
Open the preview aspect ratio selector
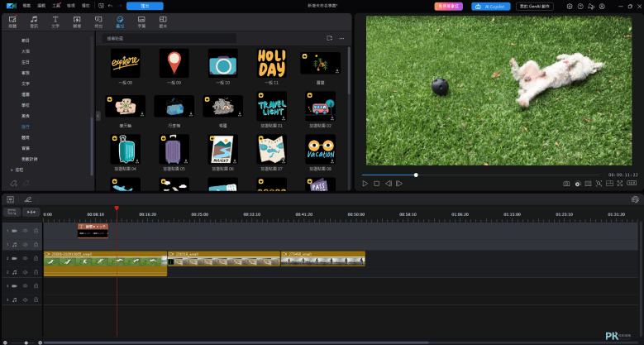click(x=632, y=184)
